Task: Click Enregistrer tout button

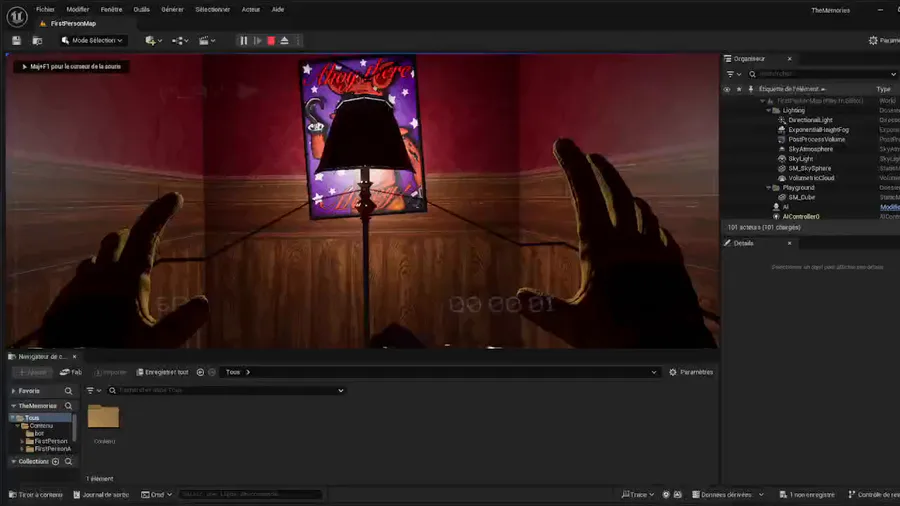Action: tap(162, 372)
